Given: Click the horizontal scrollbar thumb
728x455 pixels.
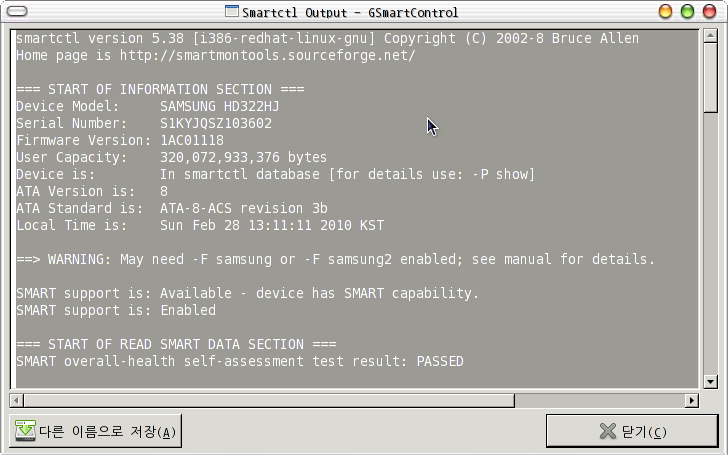Looking at the screenshot, I should point(269,400).
